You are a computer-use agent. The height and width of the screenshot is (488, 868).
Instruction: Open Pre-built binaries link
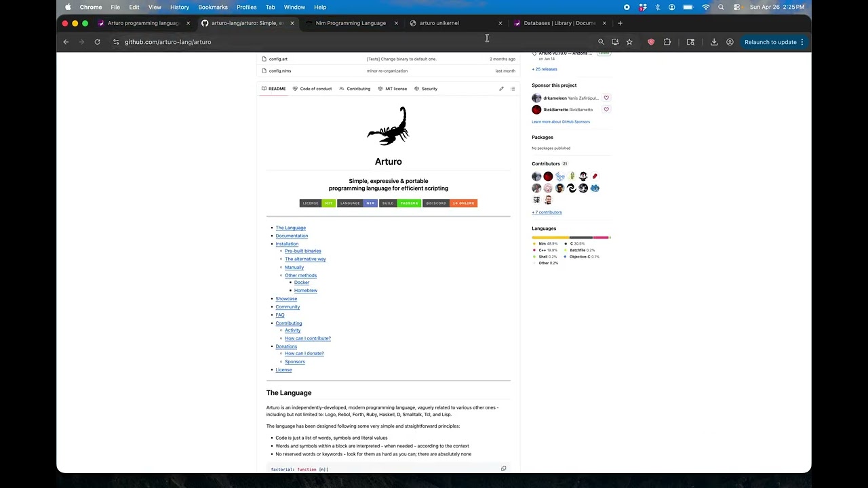(303, 251)
